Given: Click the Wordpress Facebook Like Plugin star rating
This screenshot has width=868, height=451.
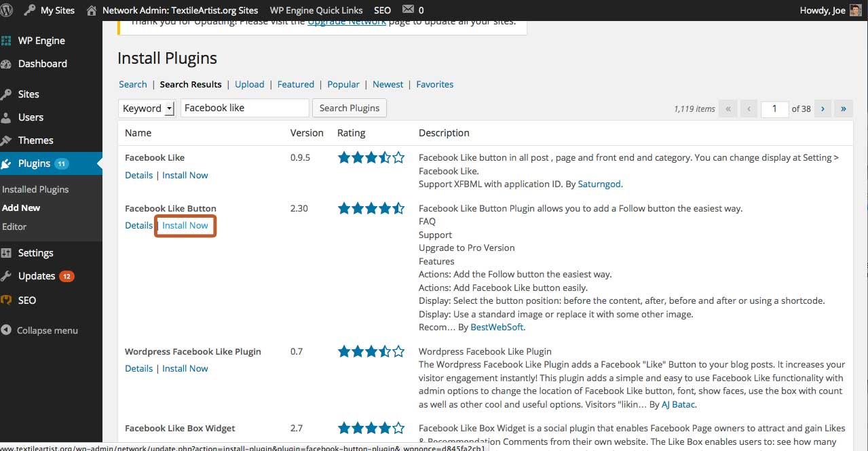Looking at the screenshot, I should tap(371, 351).
